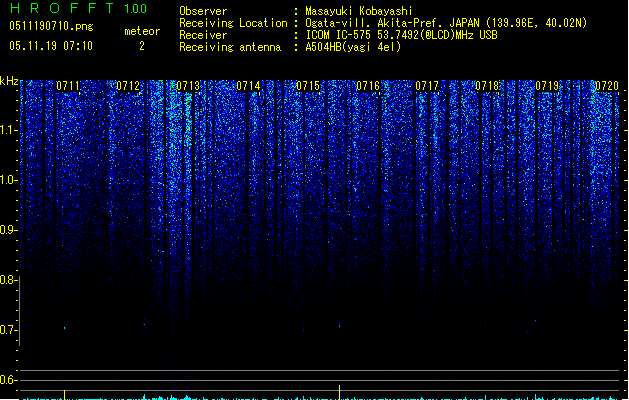Click the 0714 time marker
Viewport: 629px width, 400px height.
click(248, 86)
